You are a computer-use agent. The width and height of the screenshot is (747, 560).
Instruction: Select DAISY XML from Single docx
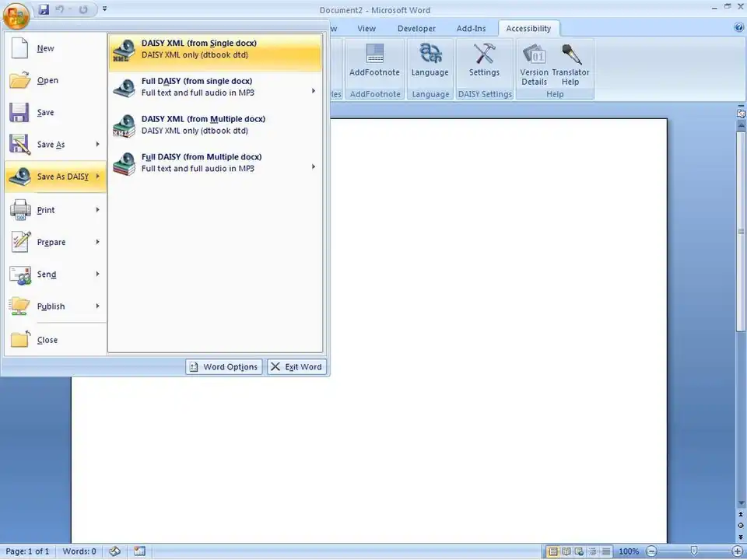214,50
